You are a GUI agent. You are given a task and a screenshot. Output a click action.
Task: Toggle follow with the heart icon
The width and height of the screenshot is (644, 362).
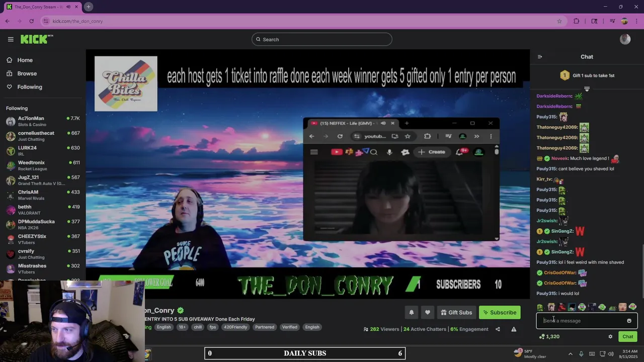(x=427, y=312)
